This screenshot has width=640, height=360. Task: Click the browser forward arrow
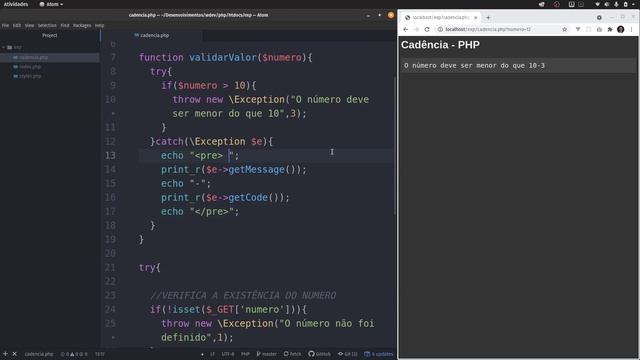416,29
